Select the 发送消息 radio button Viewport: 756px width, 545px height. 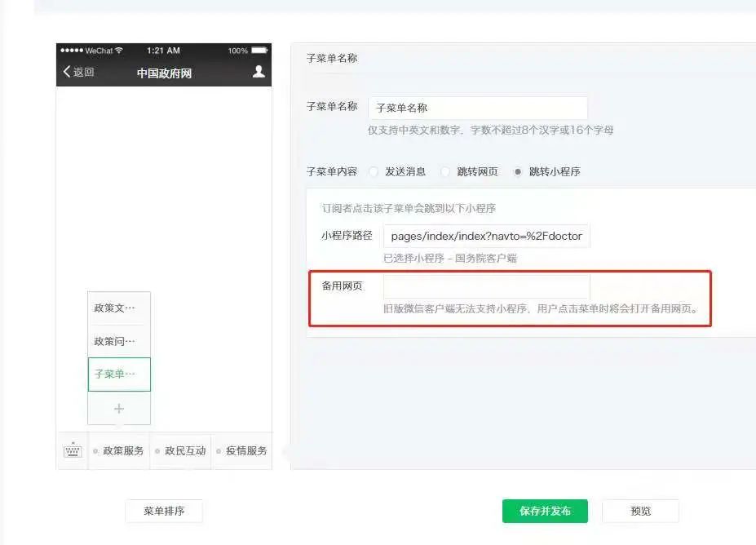tap(374, 171)
